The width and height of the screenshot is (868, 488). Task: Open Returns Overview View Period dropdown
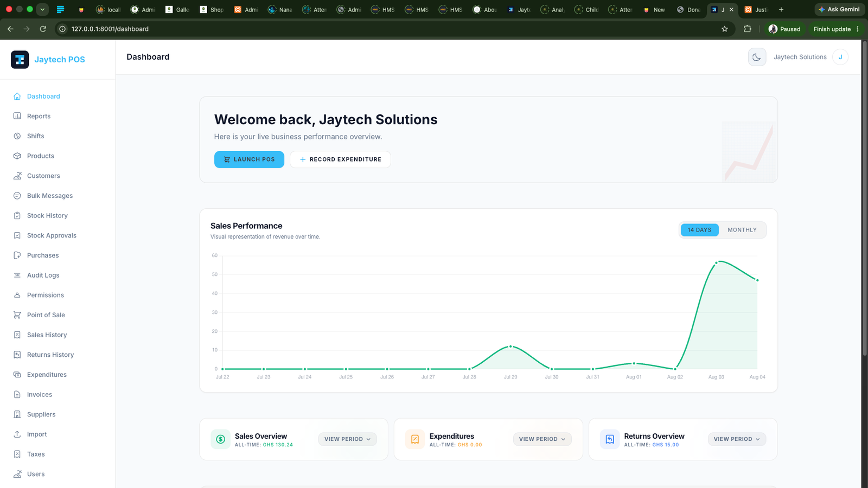(737, 439)
